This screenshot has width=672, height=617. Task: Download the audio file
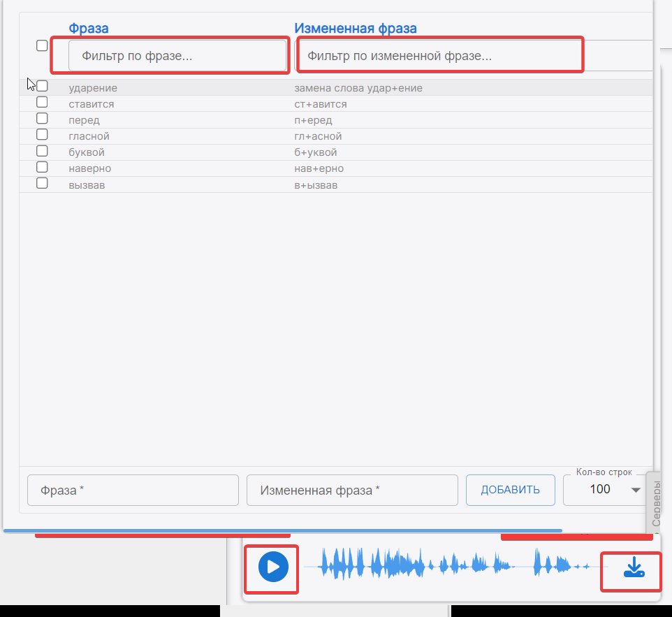click(633, 569)
